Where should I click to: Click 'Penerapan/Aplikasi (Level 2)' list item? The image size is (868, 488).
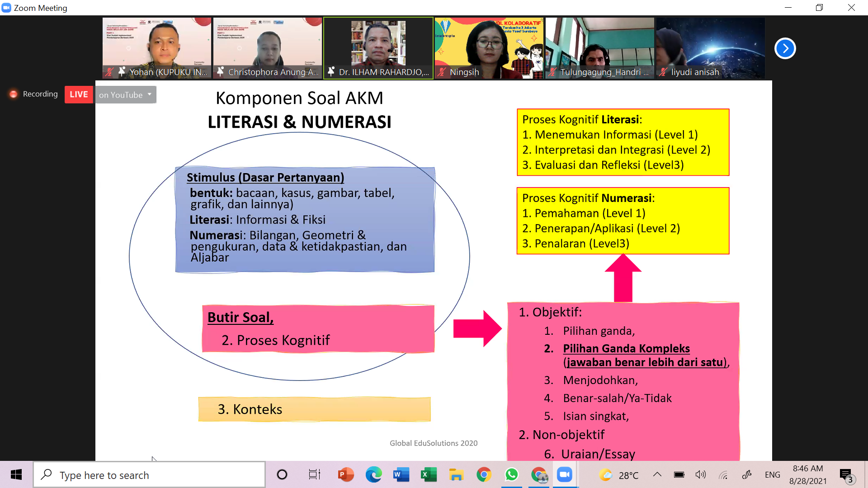click(x=601, y=228)
